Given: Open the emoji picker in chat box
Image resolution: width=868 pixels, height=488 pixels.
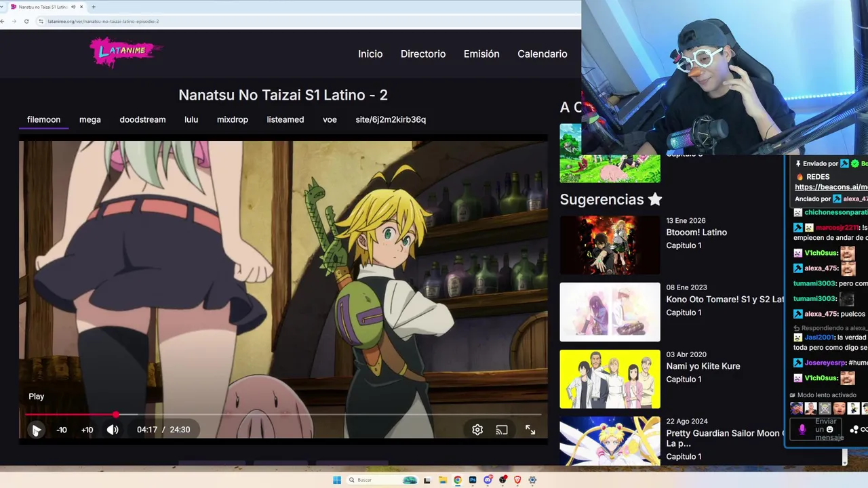Looking at the screenshot, I should coord(829,429).
